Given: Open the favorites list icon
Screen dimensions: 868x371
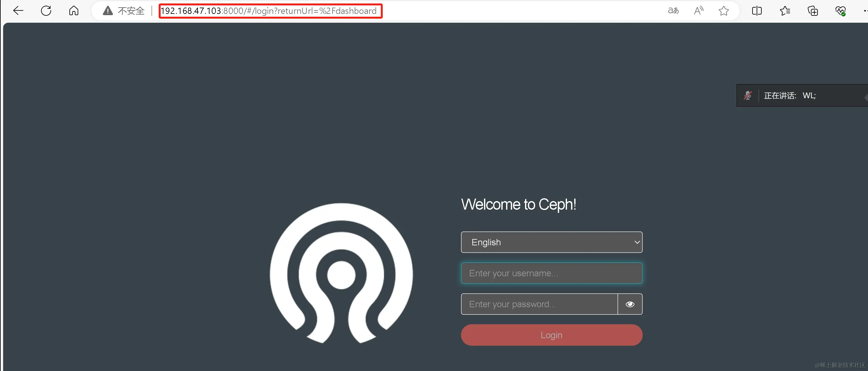Looking at the screenshot, I should [x=785, y=11].
